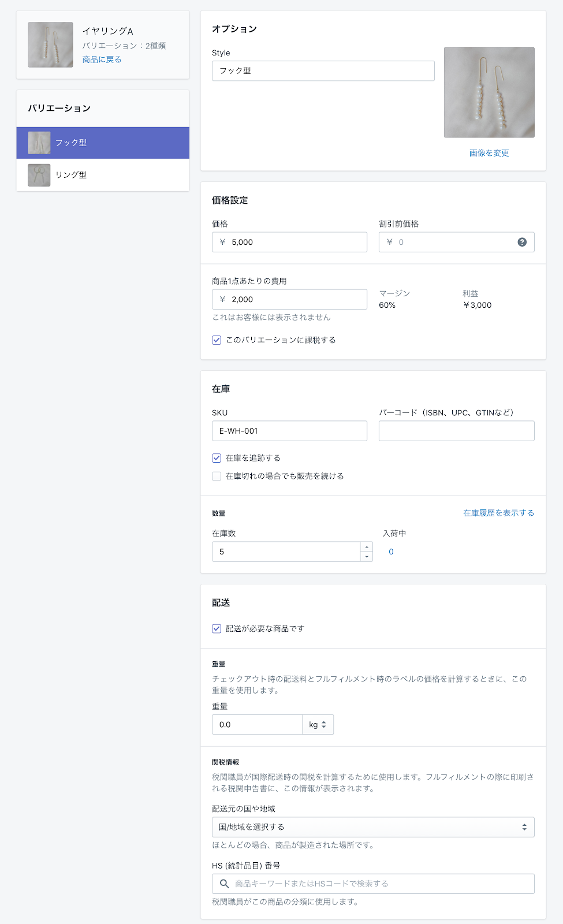Click the search icon in HS code field
This screenshot has height=924, width=563.
pyautogui.click(x=224, y=884)
